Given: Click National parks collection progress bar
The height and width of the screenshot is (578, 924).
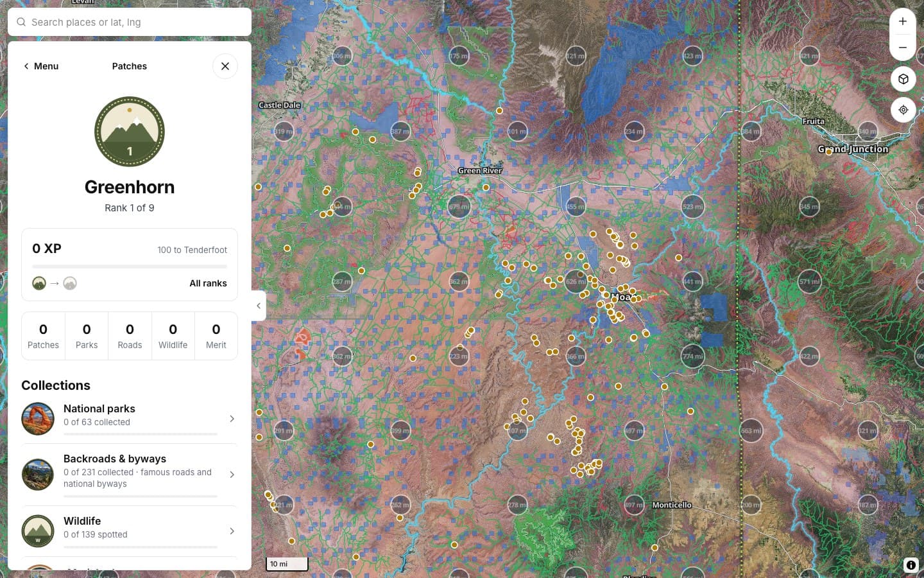Looking at the screenshot, I should click(x=141, y=434).
